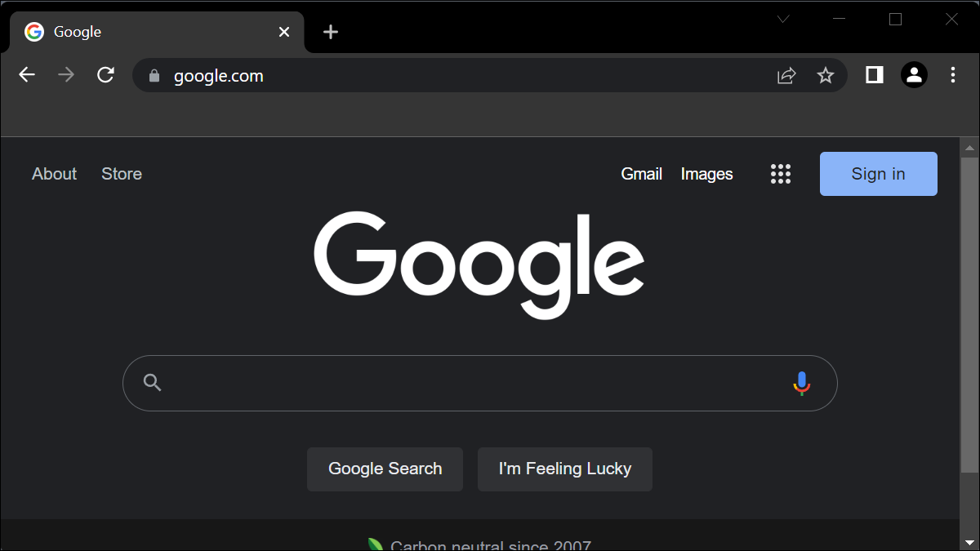This screenshot has height=551, width=980.
Task: Open a new tab with the plus button
Action: (330, 32)
